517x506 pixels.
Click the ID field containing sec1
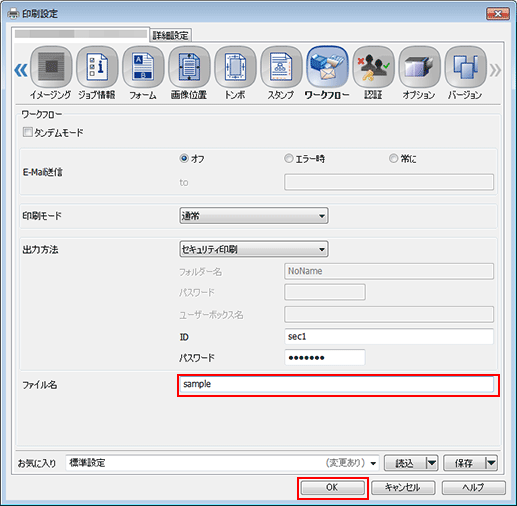pyautogui.click(x=389, y=337)
